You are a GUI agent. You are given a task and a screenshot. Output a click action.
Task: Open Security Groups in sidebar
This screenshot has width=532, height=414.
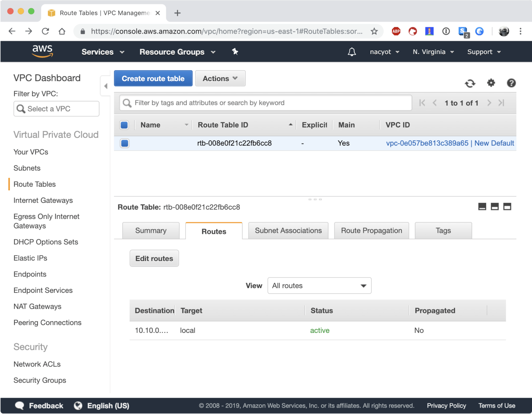pos(40,380)
